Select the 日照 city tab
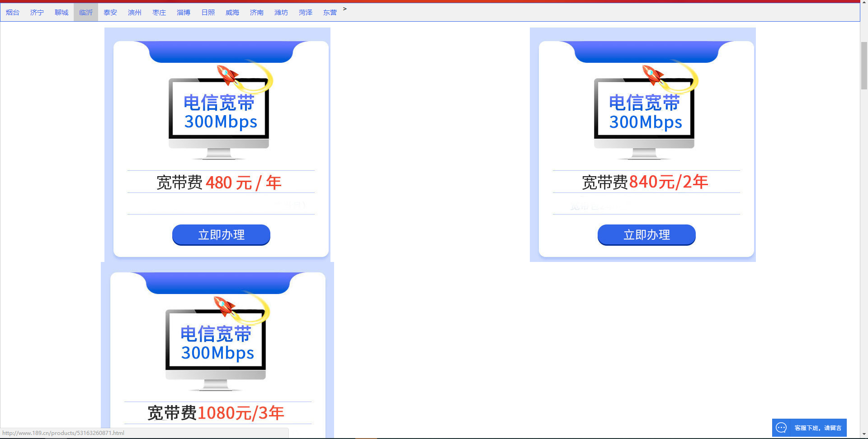868x439 pixels. pos(208,13)
